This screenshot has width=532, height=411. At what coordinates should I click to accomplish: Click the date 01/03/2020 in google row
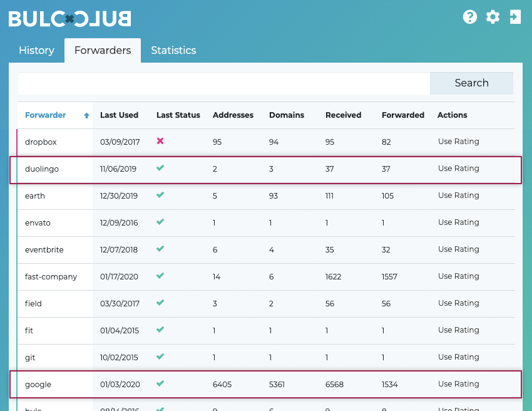point(120,385)
